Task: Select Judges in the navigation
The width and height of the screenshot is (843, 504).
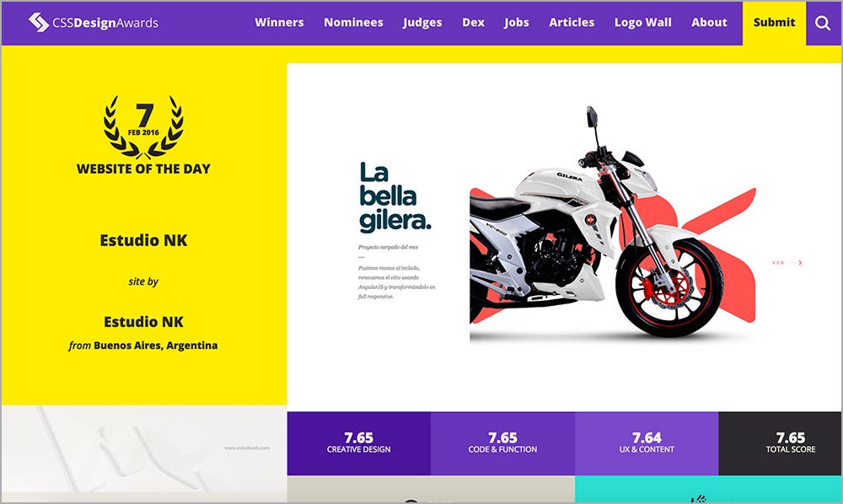Action: pos(422,23)
